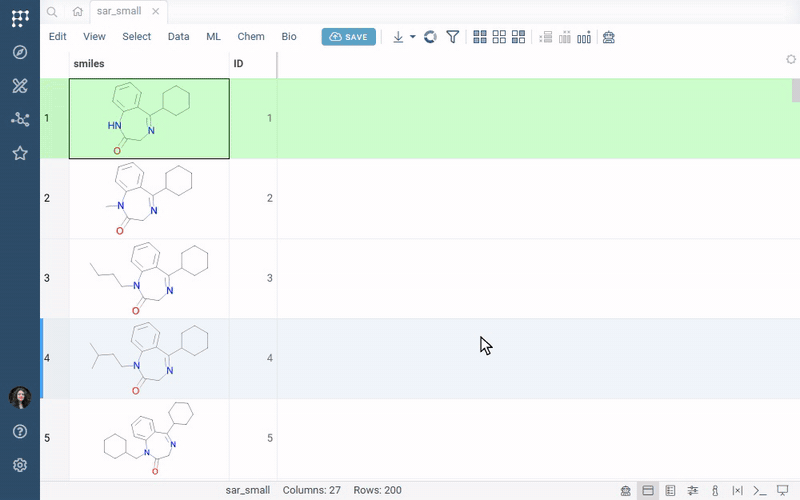The image size is (800, 500).
Task: Click the grid settings gear at top right
Action: [791, 59]
